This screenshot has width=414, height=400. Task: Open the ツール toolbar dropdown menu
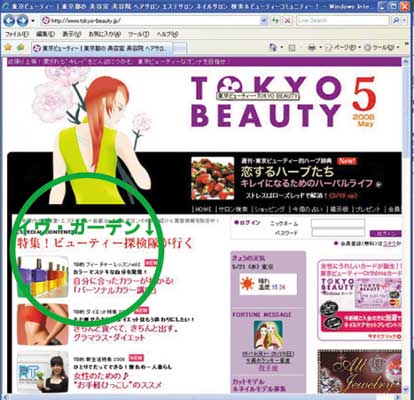[x=382, y=48]
